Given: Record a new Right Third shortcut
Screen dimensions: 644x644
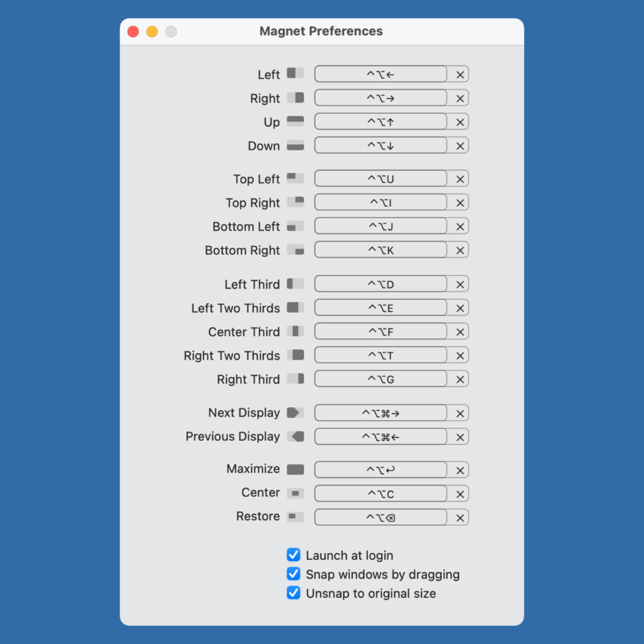Looking at the screenshot, I should point(380,379).
